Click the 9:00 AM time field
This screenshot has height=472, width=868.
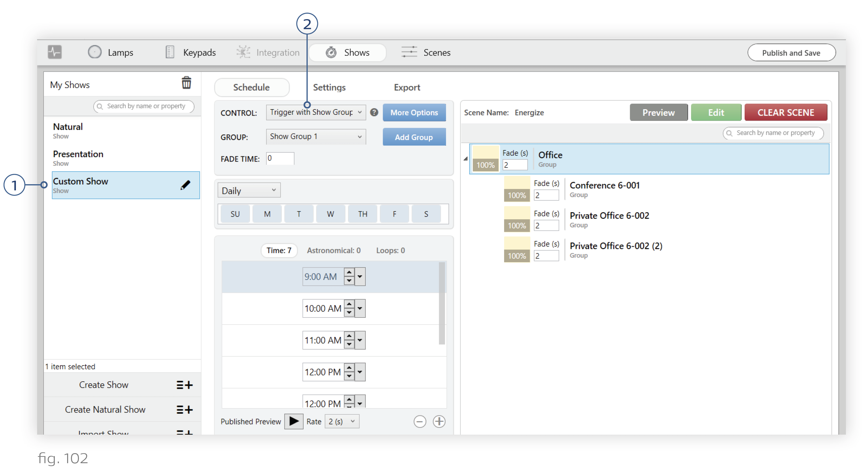point(323,276)
